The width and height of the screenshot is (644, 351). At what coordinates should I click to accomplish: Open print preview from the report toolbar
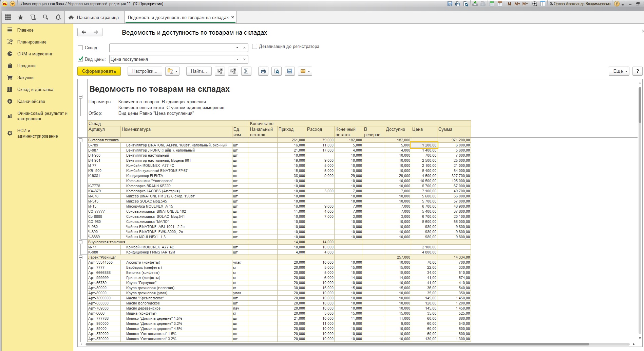pyautogui.click(x=277, y=71)
